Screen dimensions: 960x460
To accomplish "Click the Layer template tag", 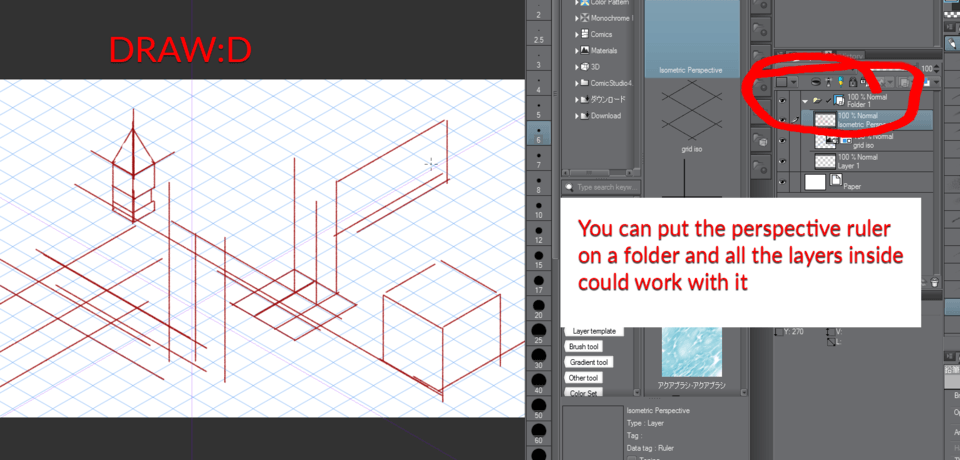I will coord(594,331).
